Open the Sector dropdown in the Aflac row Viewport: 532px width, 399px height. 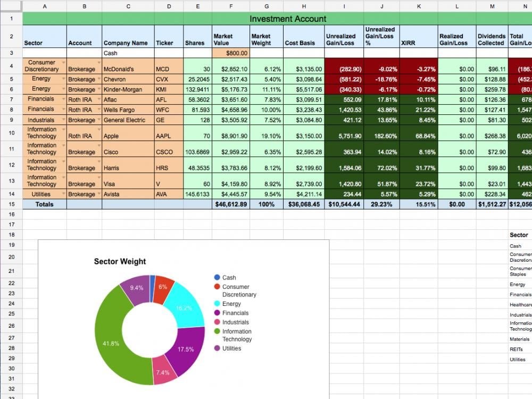click(63, 99)
